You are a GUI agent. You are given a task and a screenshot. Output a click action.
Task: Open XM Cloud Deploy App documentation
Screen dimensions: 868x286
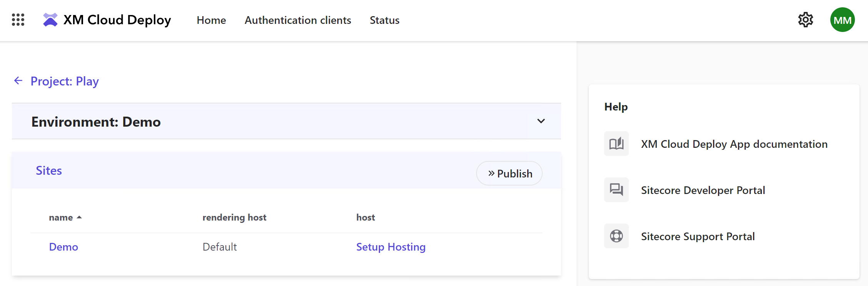click(x=734, y=144)
